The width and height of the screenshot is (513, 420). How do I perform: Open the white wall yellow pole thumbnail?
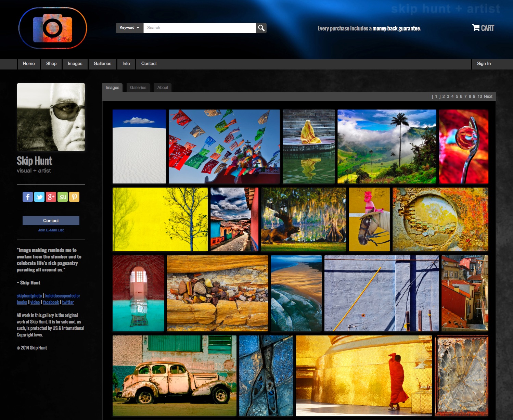coord(382,293)
